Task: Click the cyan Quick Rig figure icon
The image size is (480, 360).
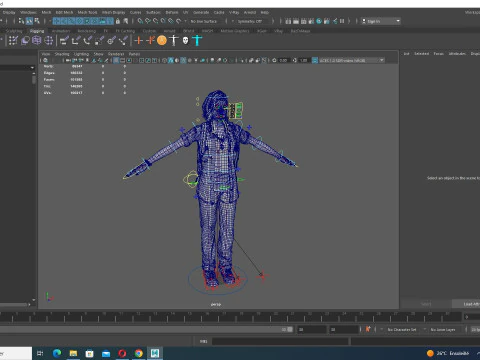Action: (x=197, y=40)
